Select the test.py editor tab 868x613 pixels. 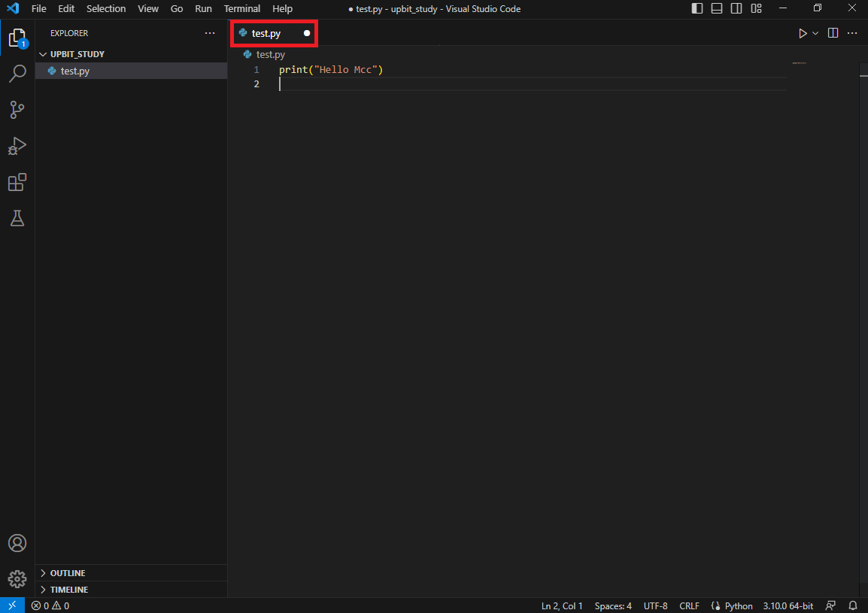pyautogui.click(x=274, y=33)
